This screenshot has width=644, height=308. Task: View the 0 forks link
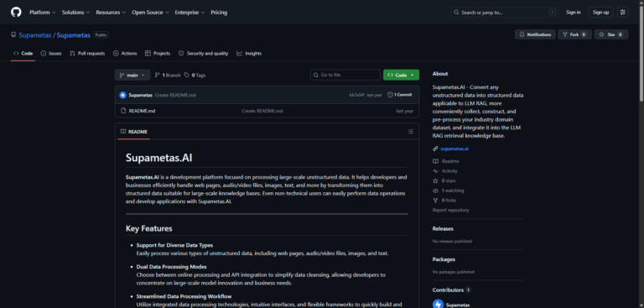pos(449,201)
